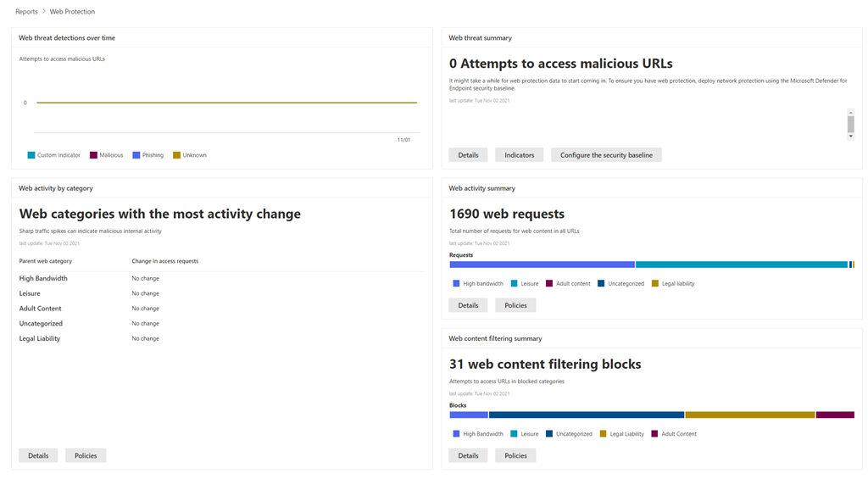Click the Custom Indicator legend swatch

(31, 155)
